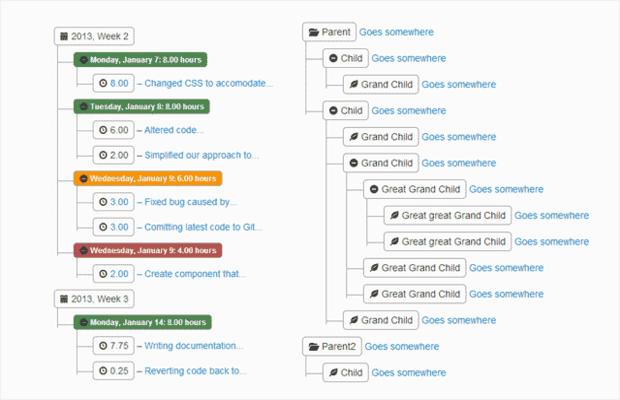This screenshot has height=400, width=620.
Task: Collapse the red Wednesday 4.00 hours node
Action: [x=83, y=251]
